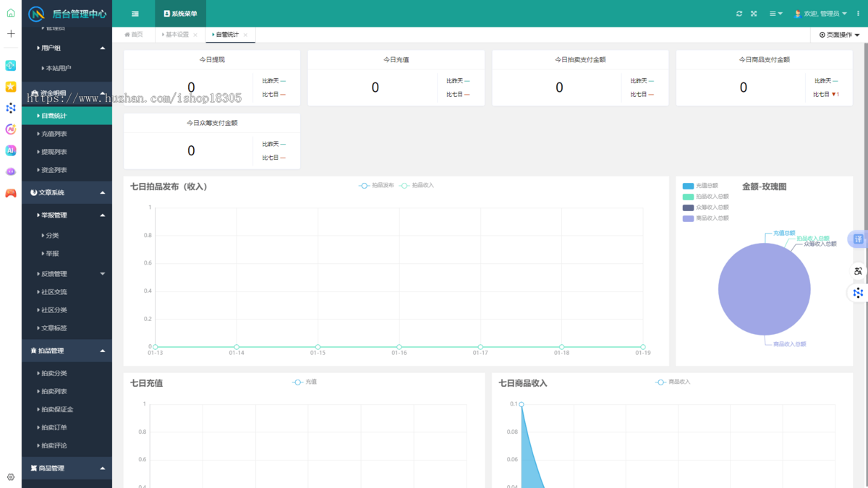Collapse the 文章系统 menu section

click(67, 192)
